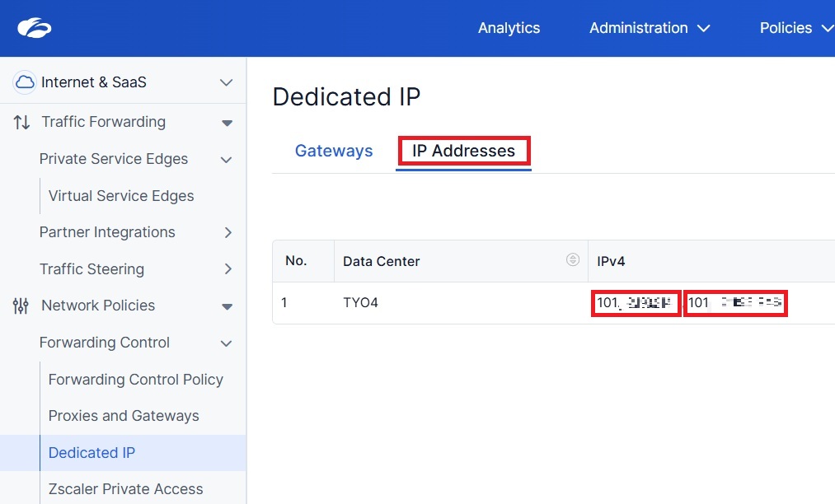Screen dimensions: 835x504
Task: Expand the Traffic Steering submenu arrow
Action: [x=228, y=269]
